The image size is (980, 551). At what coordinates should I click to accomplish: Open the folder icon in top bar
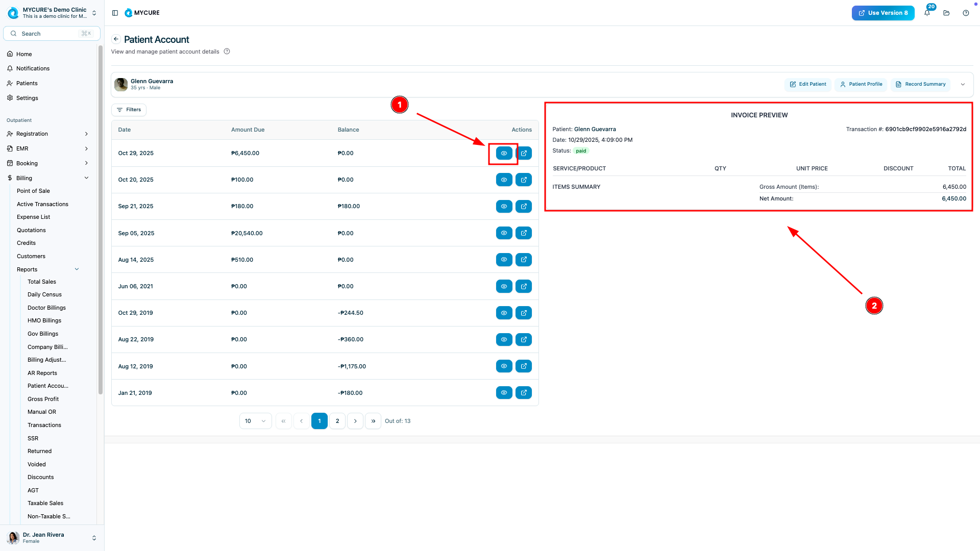(946, 13)
